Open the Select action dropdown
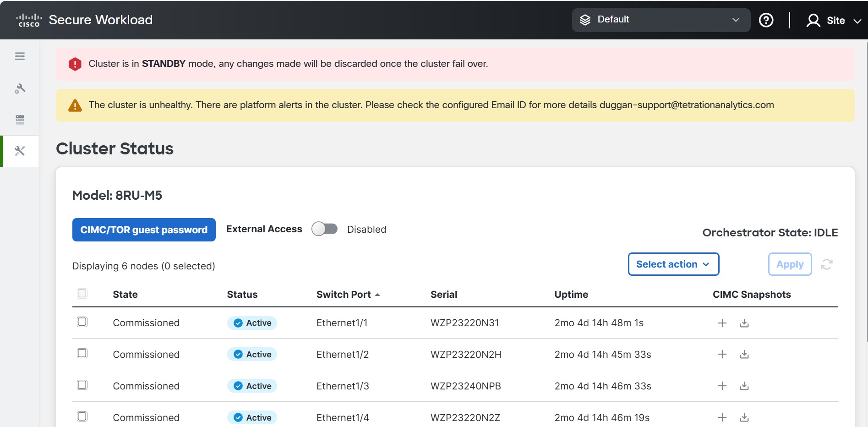 673,264
